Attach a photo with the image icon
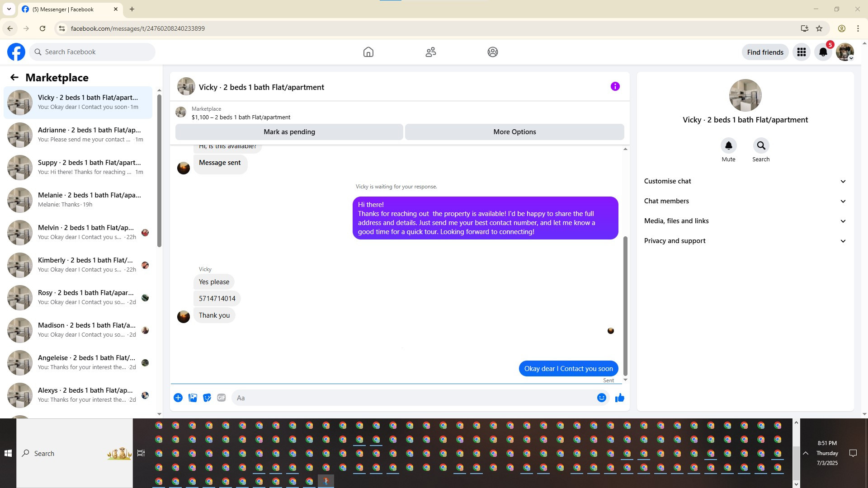The height and width of the screenshot is (488, 868). pos(193,398)
